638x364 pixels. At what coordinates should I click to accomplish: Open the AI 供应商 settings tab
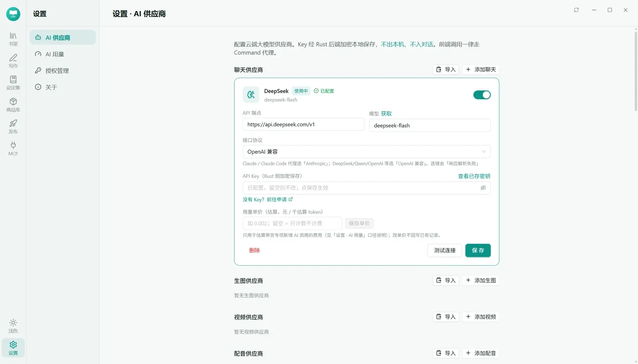coord(63,37)
